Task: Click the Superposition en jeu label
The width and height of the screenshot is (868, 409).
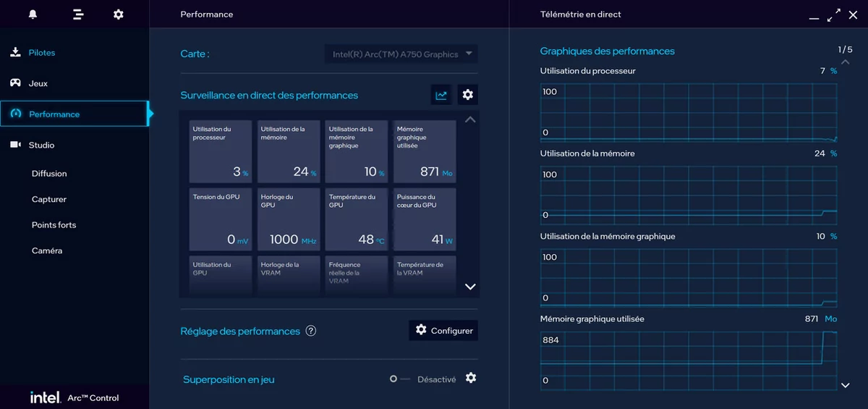Action: pyautogui.click(x=229, y=379)
